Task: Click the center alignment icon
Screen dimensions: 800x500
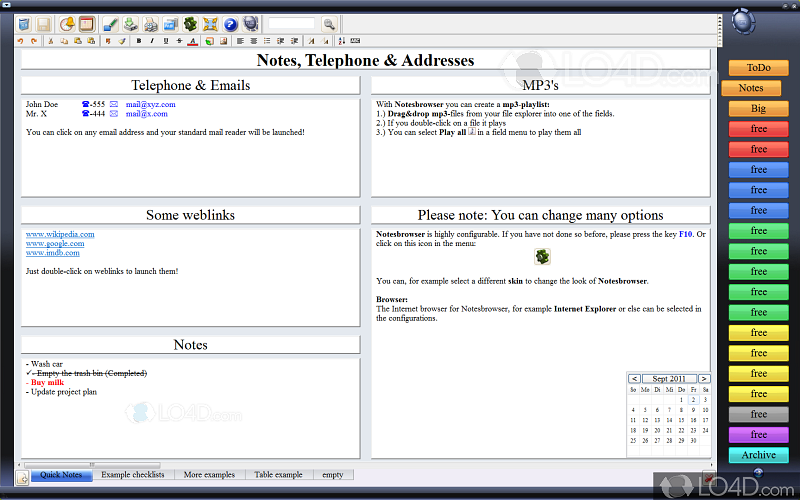Action: [x=254, y=41]
